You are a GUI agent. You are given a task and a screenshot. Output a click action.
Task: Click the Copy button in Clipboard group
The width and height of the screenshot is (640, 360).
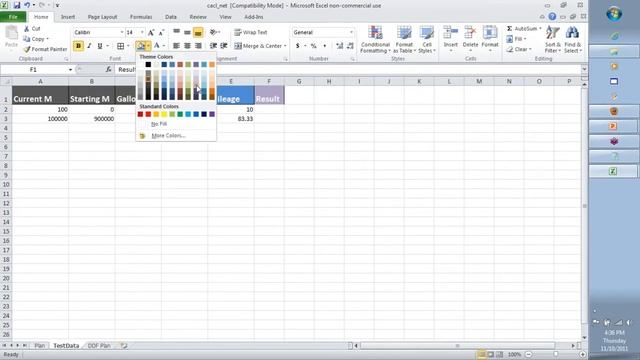click(x=35, y=39)
